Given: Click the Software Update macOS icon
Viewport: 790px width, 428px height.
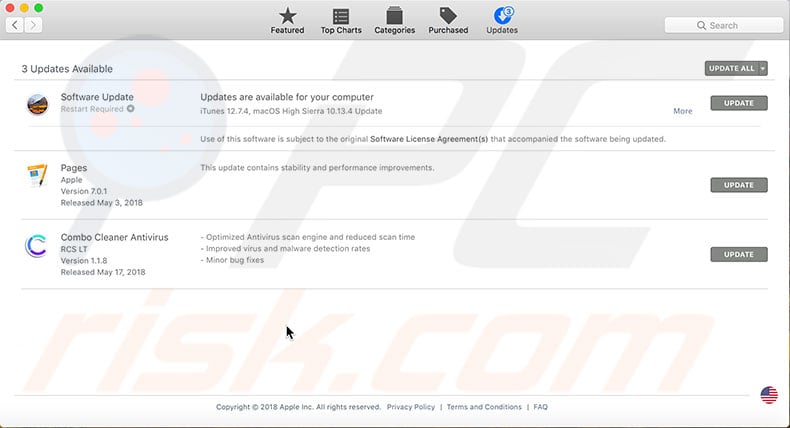Looking at the screenshot, I should [x=37, y=104].
